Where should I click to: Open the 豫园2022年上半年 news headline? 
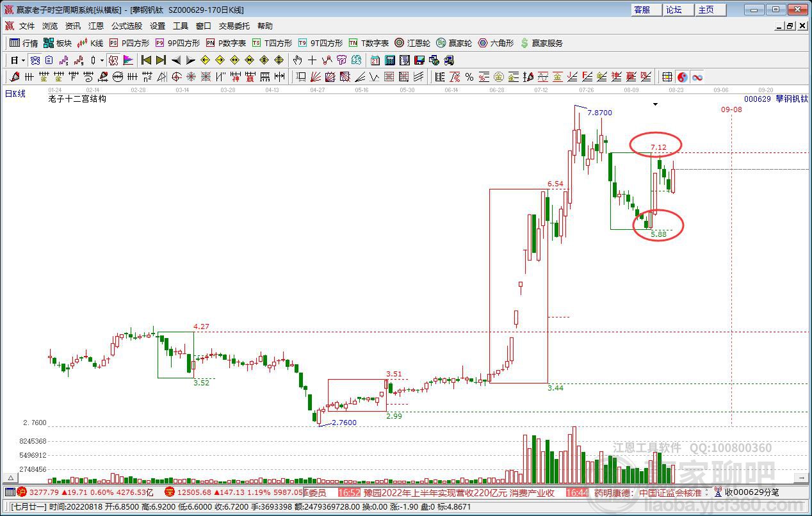[x=459, y=492]
